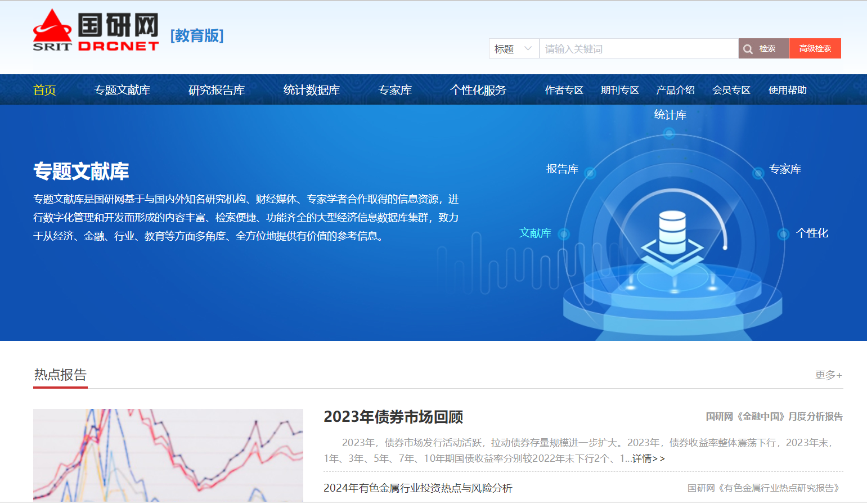The height and width of the screenshot is (504, 867).
Task: Open the 2024年有色金属行业投资热点与风险分析 report
Action: (x=417, y=488)
